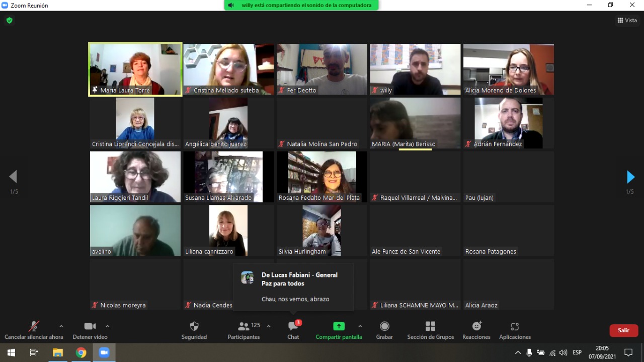
Task: Open the Reacciones menu
Action: [476, 327]
